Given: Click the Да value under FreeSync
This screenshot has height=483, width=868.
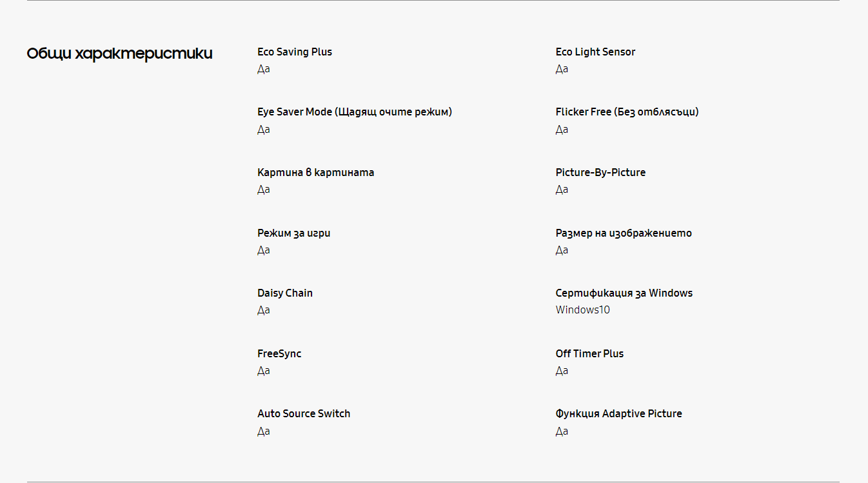Looking at the screenshot, I should click(x=264, y=371).
